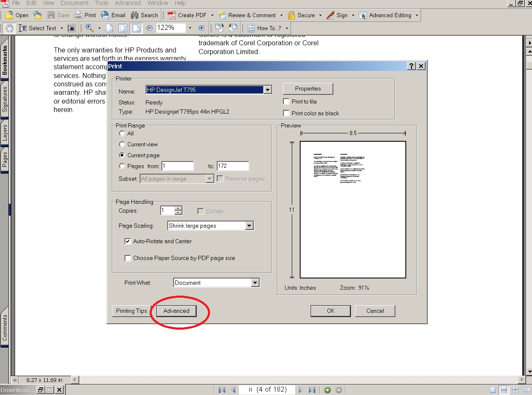Click the How To help button
This screenshot has height=395, width=532.
[x=265, y=28]
